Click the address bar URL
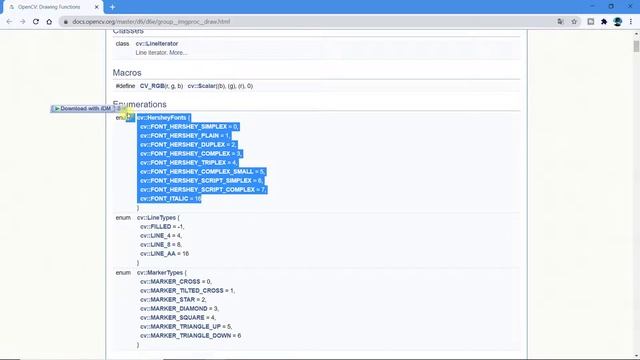 click(151, 22)
